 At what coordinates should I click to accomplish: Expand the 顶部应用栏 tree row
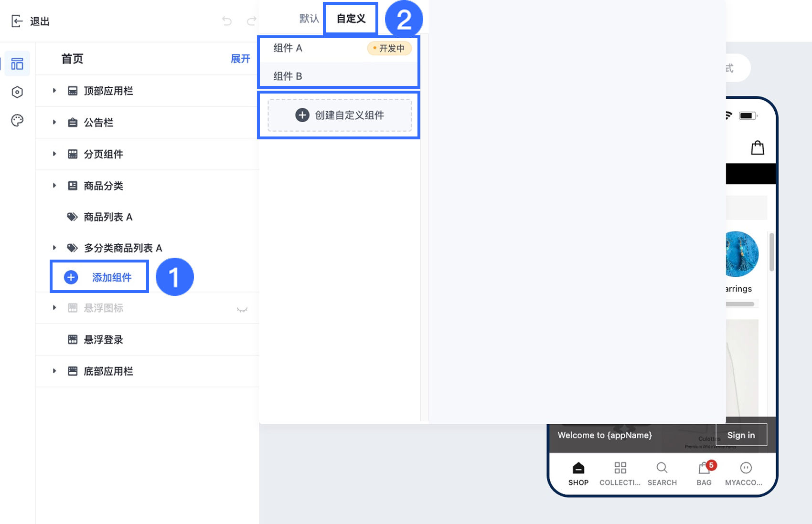pyautogui.click(x=54, y=90)
